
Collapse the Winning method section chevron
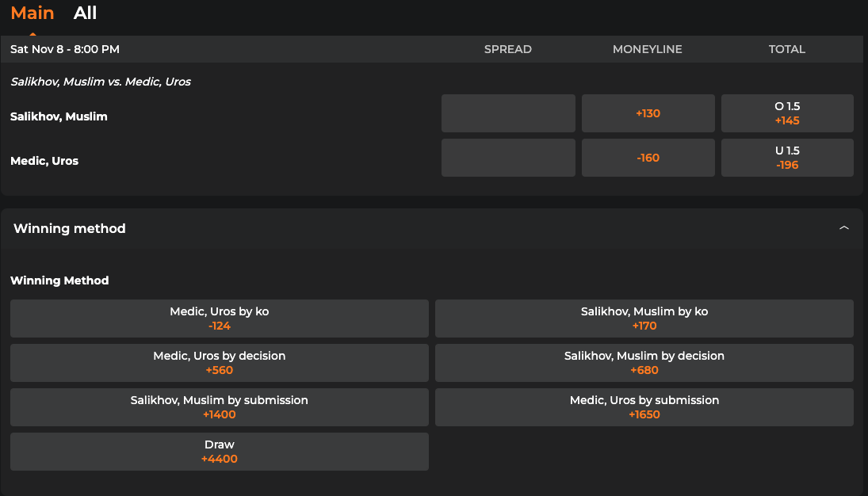pos(844,228)
